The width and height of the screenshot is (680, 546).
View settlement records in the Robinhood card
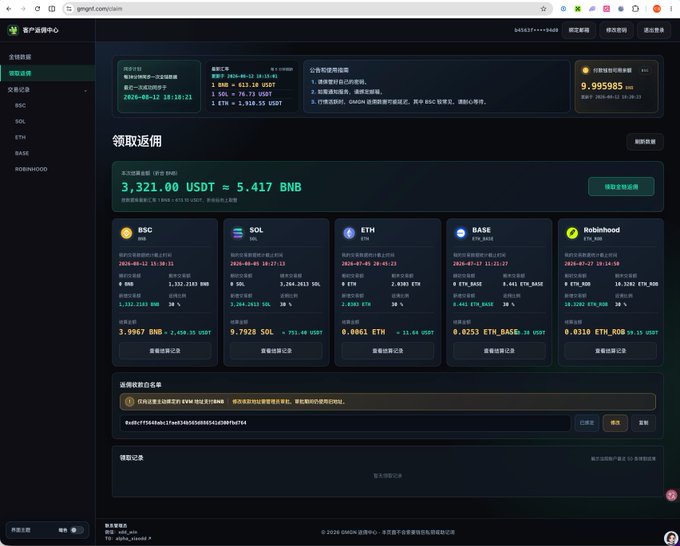click(611, 351)
